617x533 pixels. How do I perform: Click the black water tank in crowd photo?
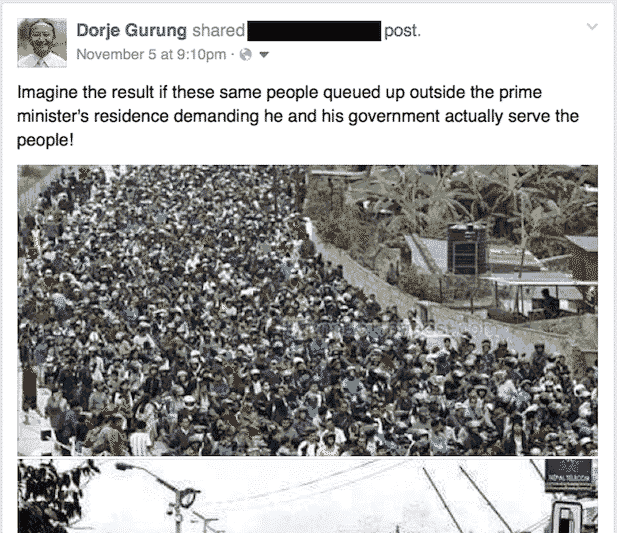[466, 249]
